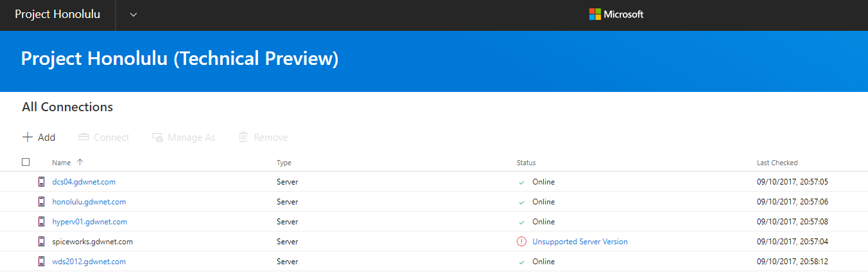Click the green checkmark for wds2012 status

(x=521, y=262)
